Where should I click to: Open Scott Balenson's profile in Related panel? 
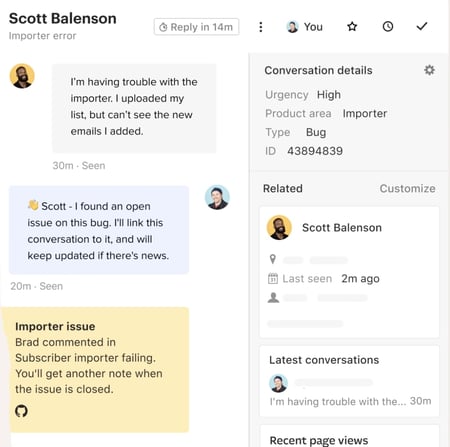pos(342,228)
